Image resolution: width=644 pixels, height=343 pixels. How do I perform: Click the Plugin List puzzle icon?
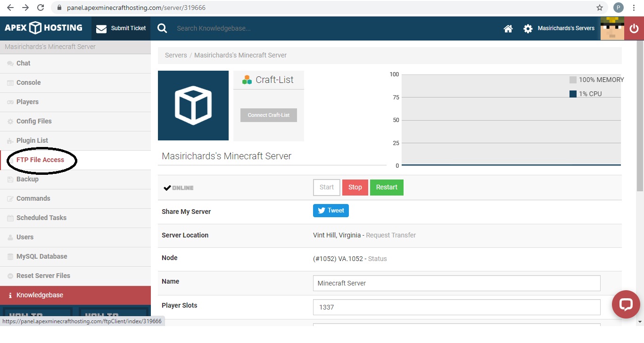(10, 141)
